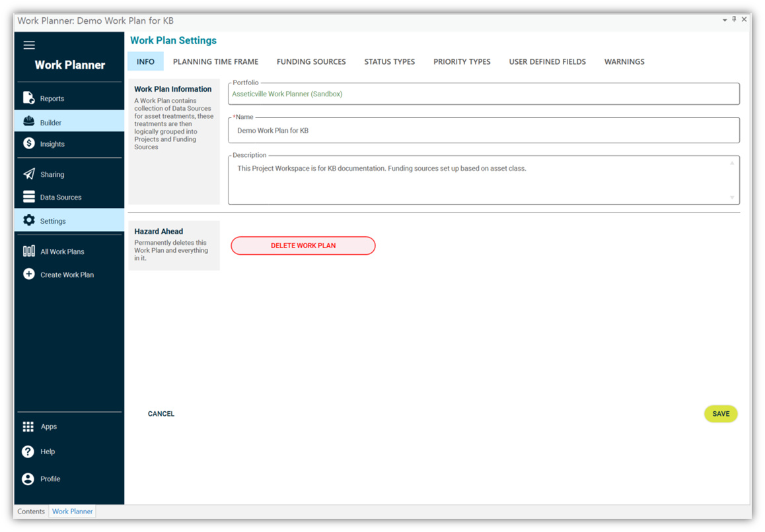
Task: Click the Sharing paper plane icon
Action: (x=29, y=174)
